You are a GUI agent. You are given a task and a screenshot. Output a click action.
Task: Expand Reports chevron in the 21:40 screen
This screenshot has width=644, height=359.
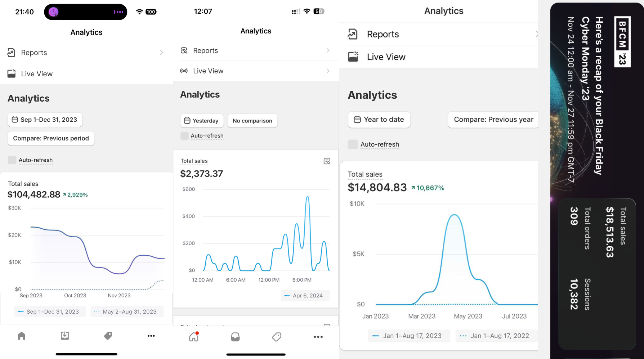coord(162,53)
